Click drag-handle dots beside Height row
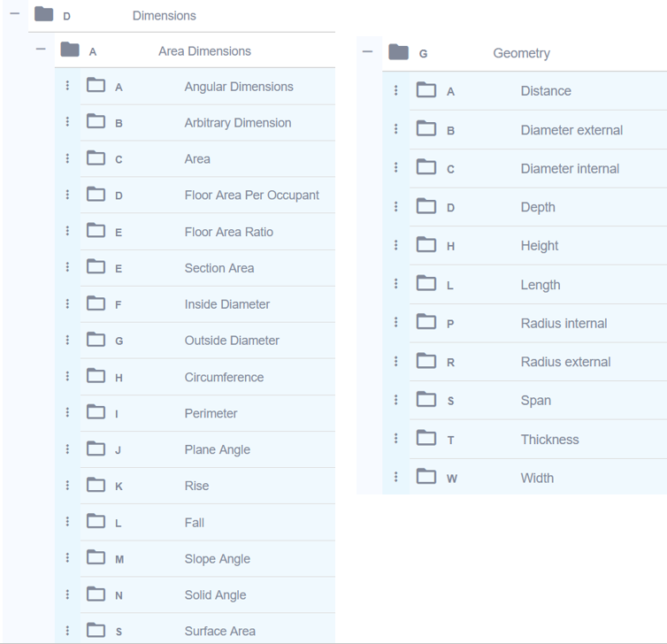This screenshot has height=644, width=667. 396,244
